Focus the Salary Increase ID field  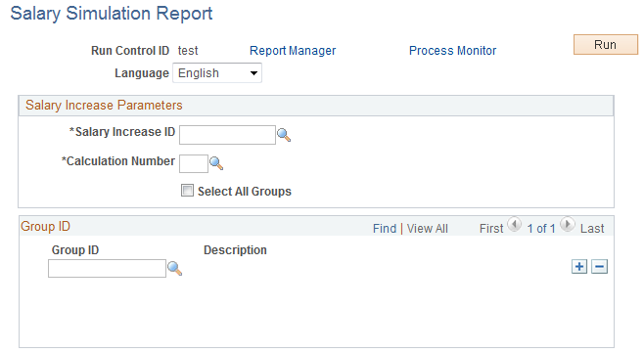tap(227, 135)
